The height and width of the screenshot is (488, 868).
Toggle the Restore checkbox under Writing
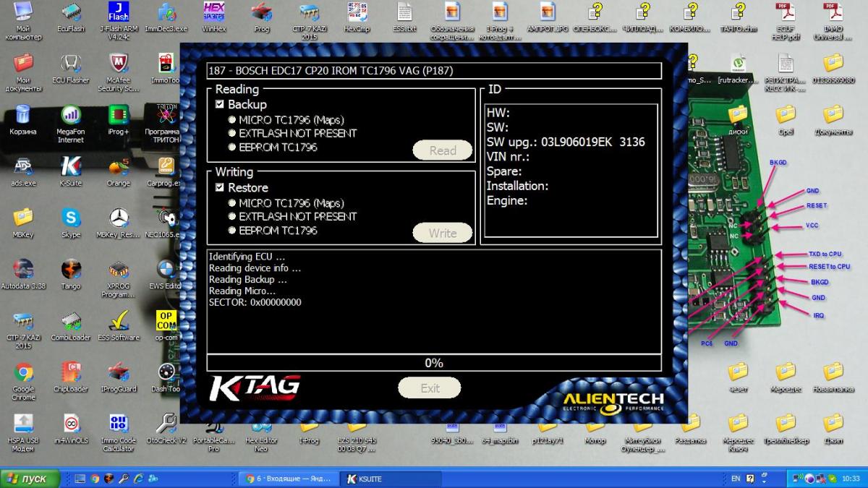[x=220, y=188]
